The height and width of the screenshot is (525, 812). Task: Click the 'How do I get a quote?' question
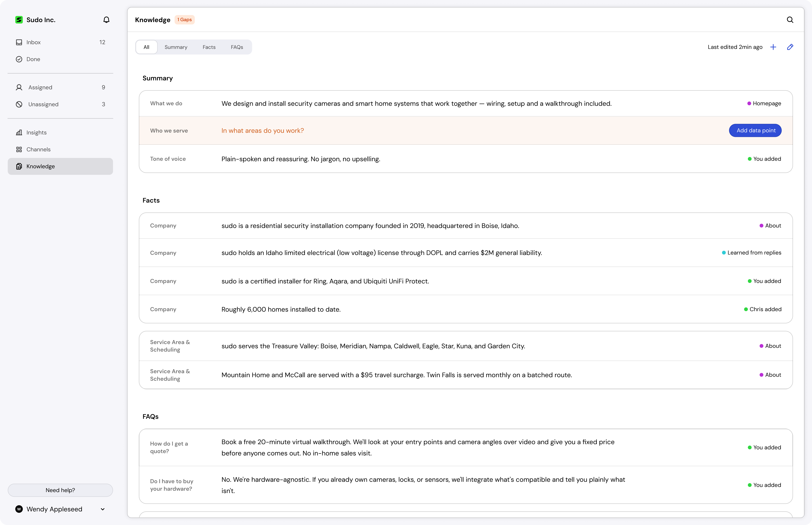click(169, 447)
